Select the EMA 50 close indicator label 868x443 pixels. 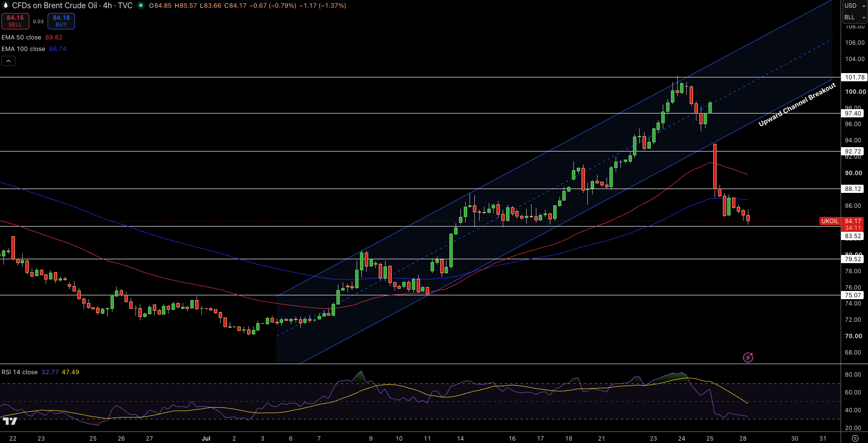point(22,38)
